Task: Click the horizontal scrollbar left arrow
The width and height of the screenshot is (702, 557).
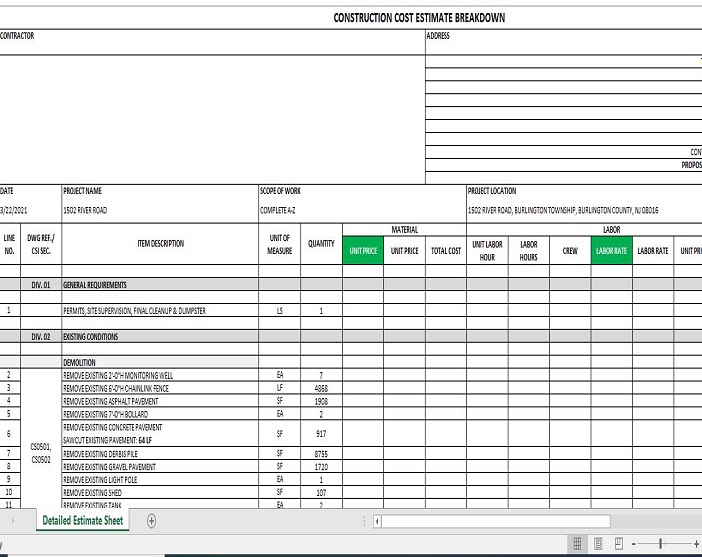Action: click(377, 521)
